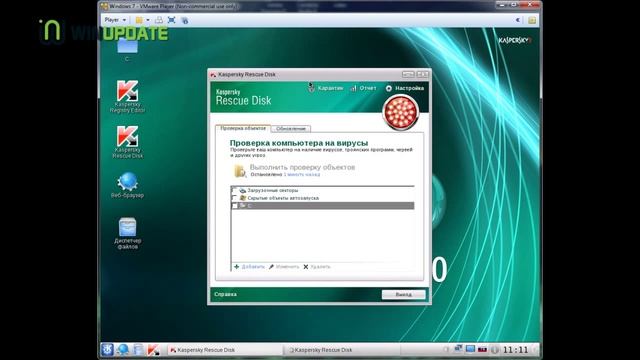Open Kaspersky Registry Editor desktop icon
640x360 pixels.
click(127, 96)
